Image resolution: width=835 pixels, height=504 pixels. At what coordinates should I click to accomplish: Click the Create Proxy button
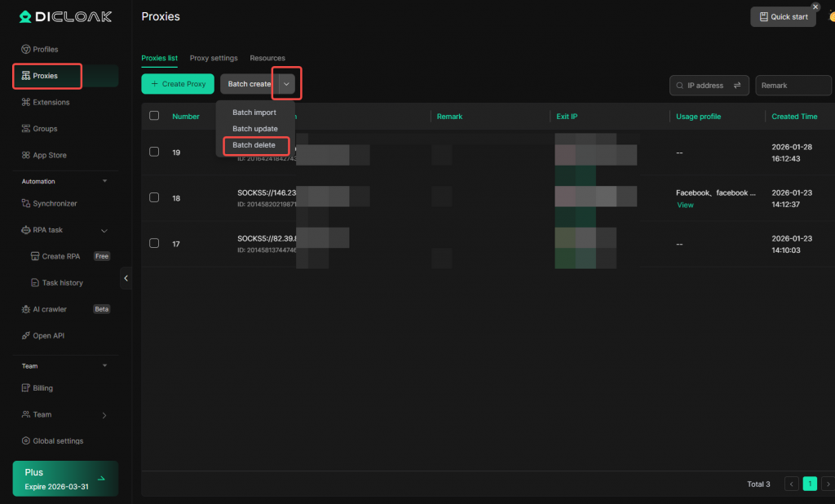coord(178,84)
